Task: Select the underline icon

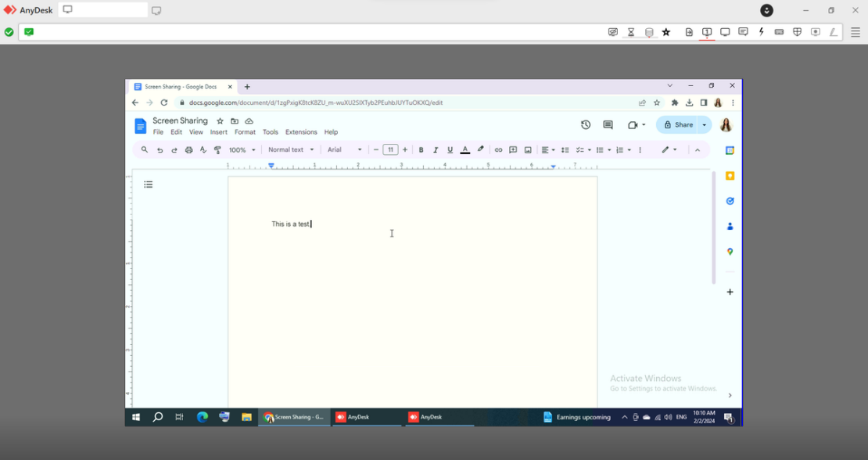Action: point(450,149)
